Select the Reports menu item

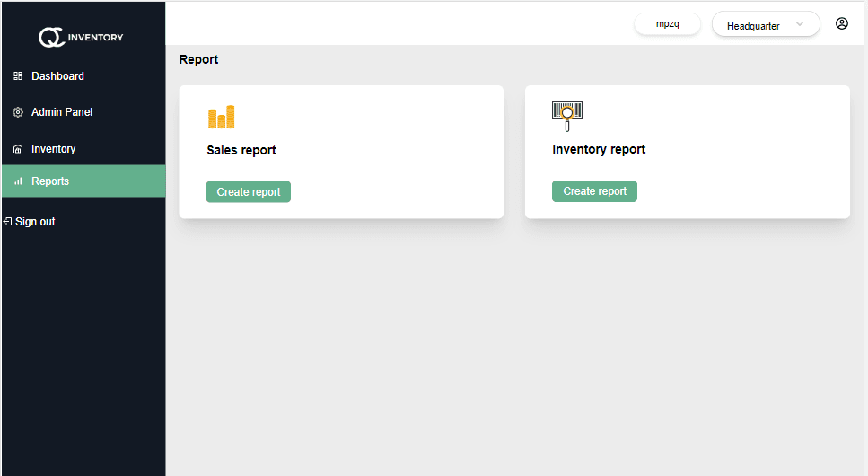[83, 181]
